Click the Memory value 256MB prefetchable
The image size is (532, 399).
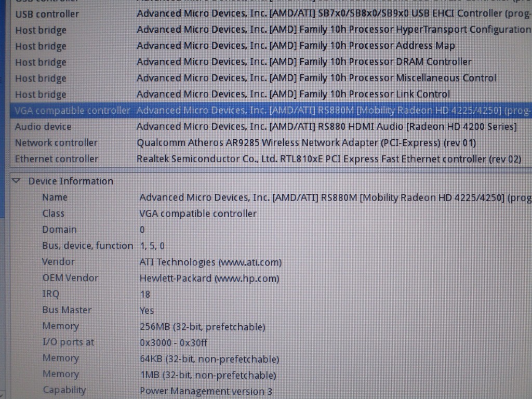tap(203, 327)
